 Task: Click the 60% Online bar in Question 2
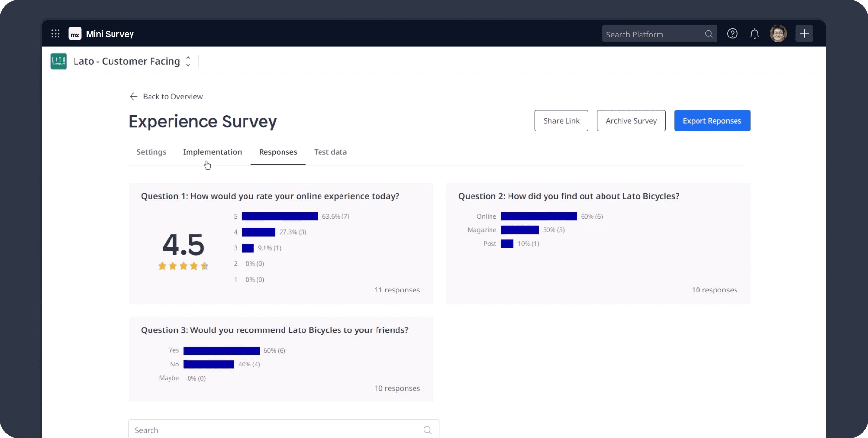coord(538,216)
